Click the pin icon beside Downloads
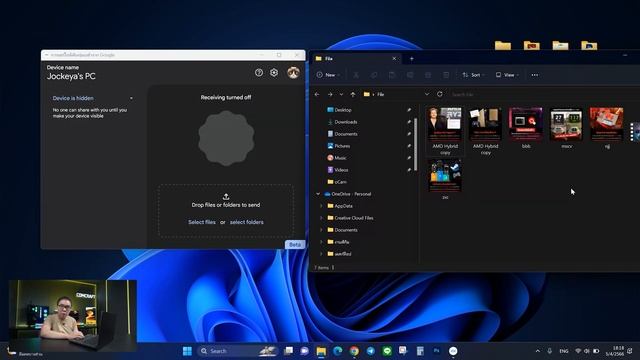 tap(409, 122)
